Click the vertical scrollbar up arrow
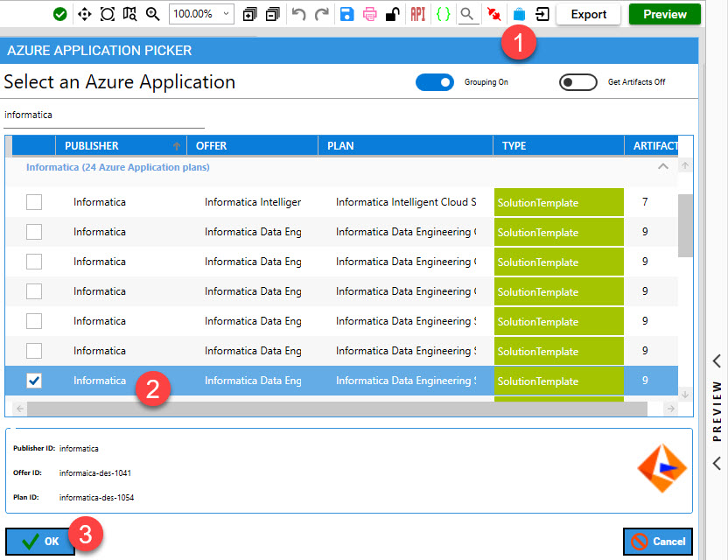 tap(685, 165)
